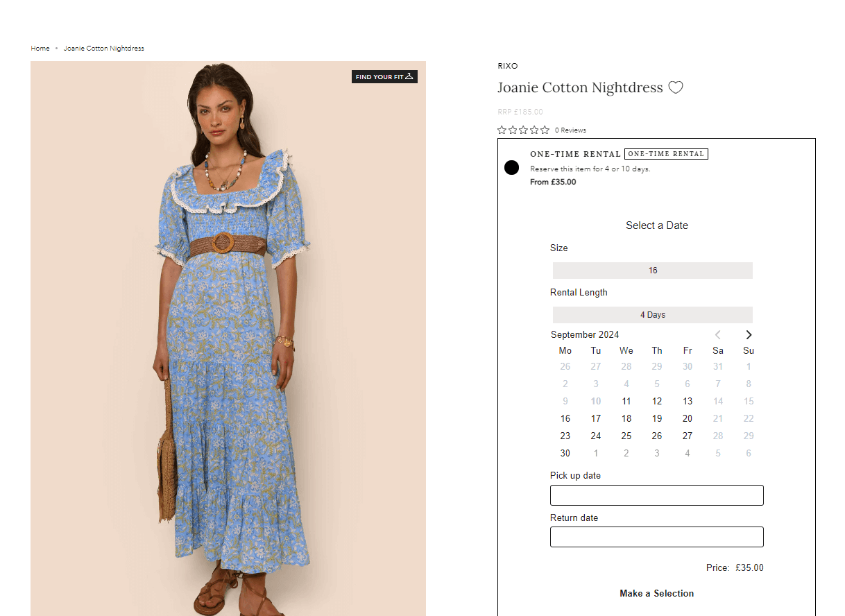Click the hanger icon on Find Your Fit
Viewport: 845px width, 616px height.
coord(409,76)
